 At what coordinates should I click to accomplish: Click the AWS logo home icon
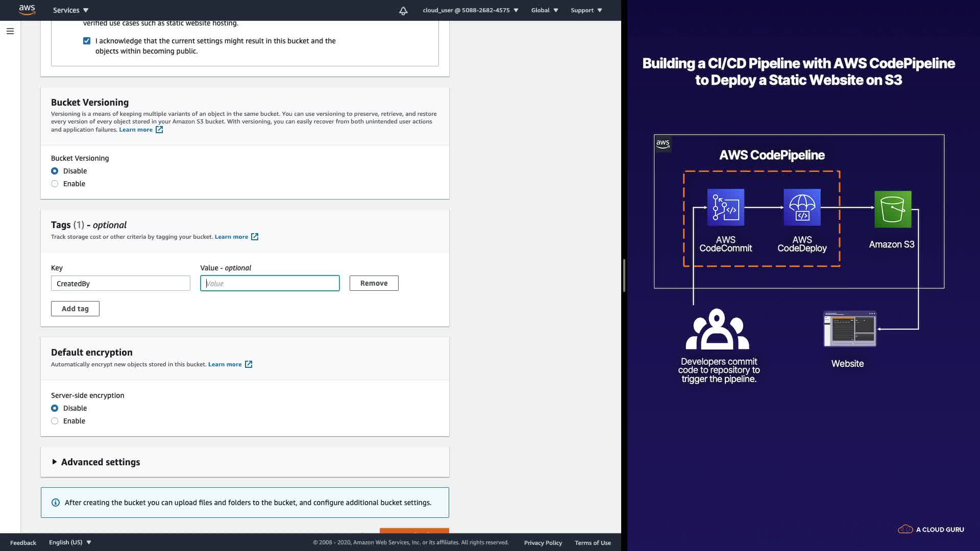pyautogui.click(x=27, y=10)
